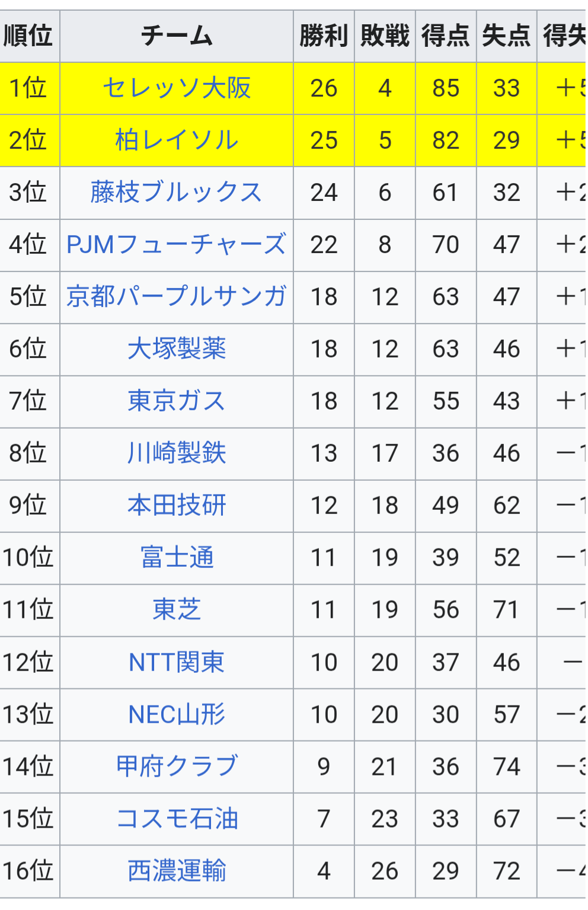Screen dimensions: 588x910
Task: Select the 京都パープルサンガ link
Action: point(176,297)
